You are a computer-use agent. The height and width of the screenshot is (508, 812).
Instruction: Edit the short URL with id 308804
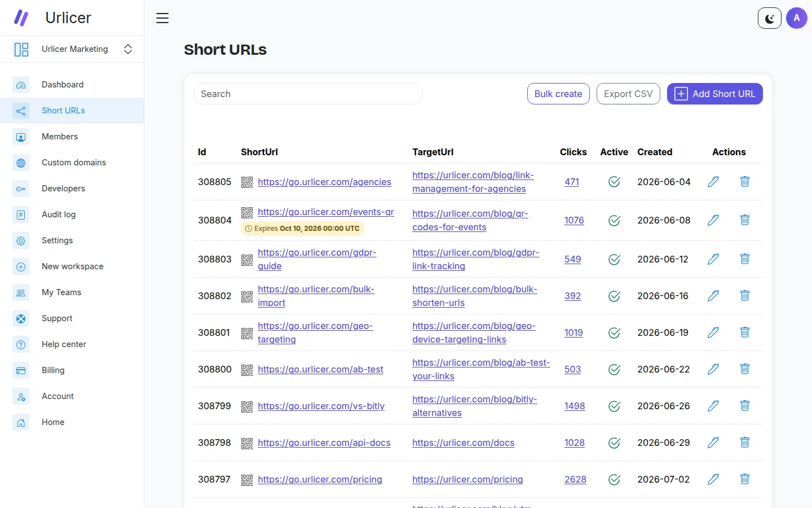click(x=713, y=220)
